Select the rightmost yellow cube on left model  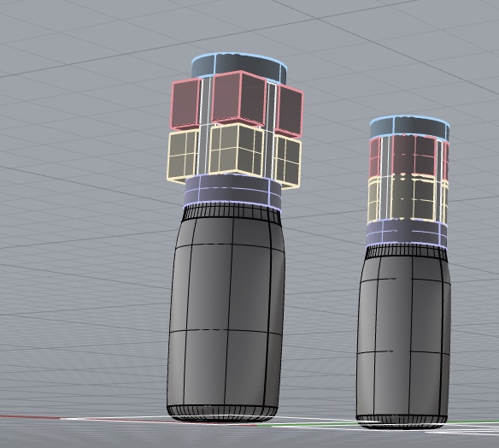287,161
